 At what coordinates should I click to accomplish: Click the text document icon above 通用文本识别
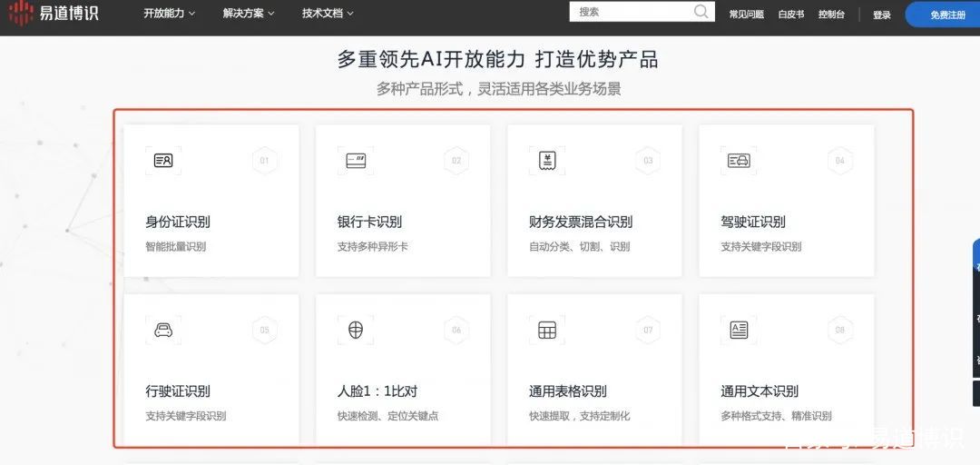point(739,330)
